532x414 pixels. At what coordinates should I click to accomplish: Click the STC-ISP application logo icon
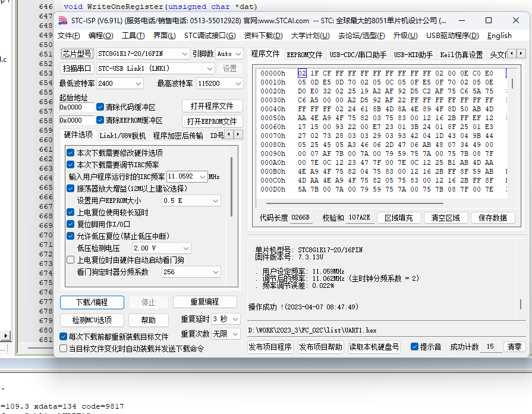[x=63, y=21]
